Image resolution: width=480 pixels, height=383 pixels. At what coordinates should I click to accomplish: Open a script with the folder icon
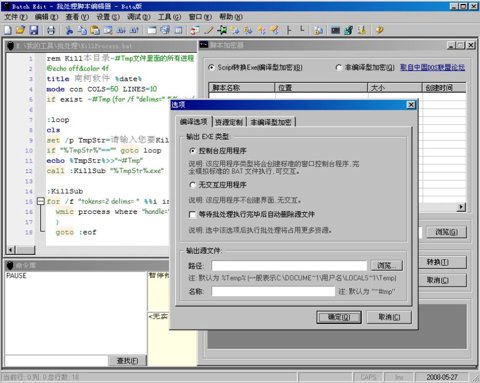(x=20, y=30)
